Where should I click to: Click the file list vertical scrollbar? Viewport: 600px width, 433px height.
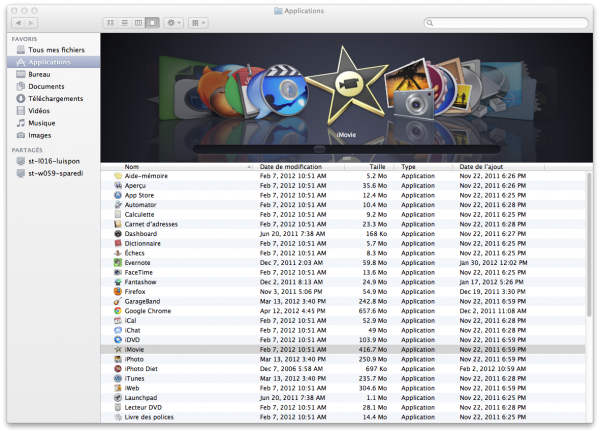(x=589, y=245)
